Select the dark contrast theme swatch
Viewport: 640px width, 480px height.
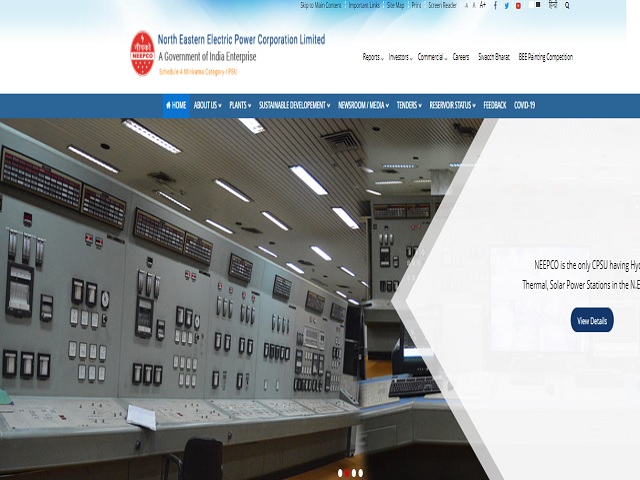pyautogui.click(x=539, y=4)
